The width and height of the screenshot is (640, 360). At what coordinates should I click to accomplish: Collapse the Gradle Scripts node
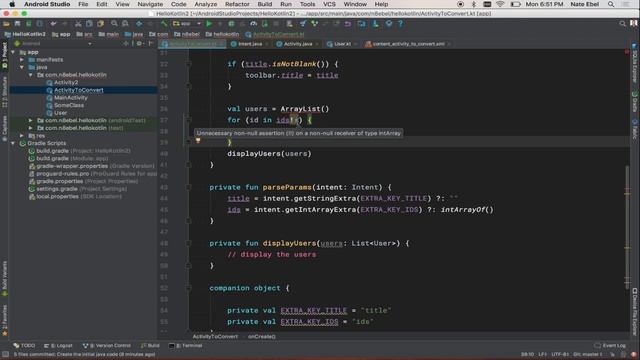(13, 143)
